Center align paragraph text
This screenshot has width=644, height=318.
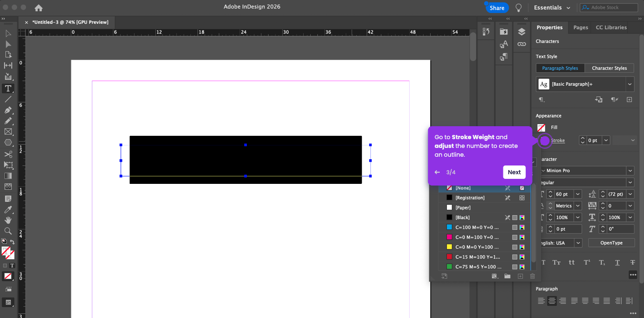point(552,301)
